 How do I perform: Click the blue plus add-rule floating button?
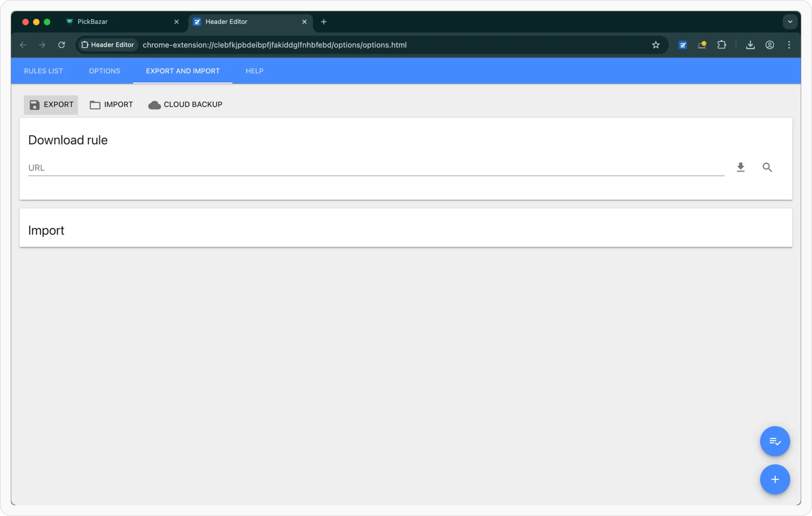[x=774, y=479]
